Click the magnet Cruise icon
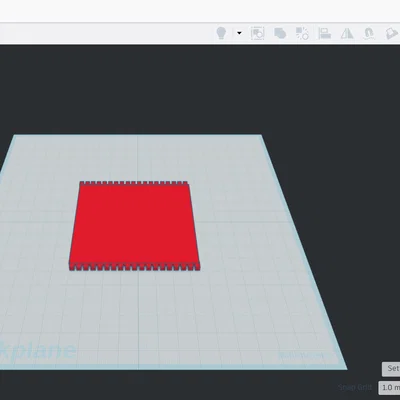Viewport: 400px width, 400px height. tap(369, 33)
